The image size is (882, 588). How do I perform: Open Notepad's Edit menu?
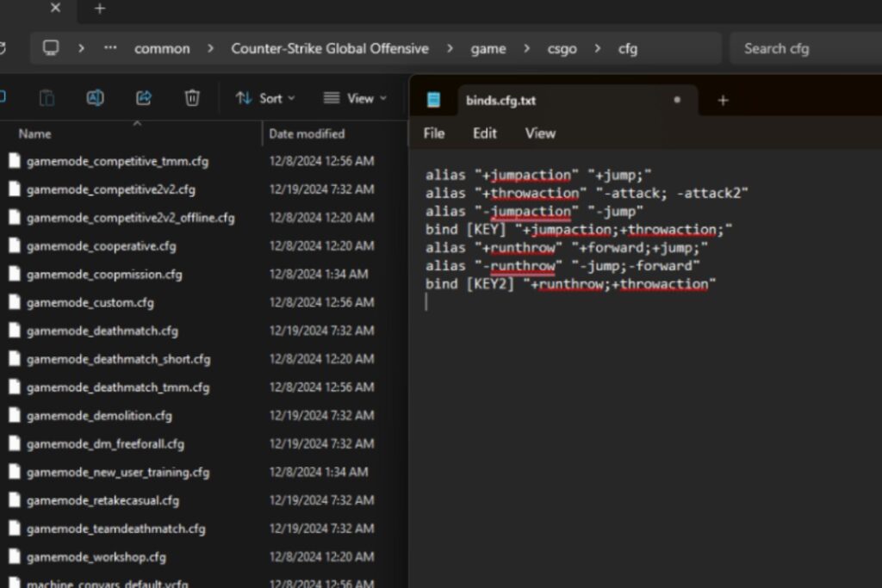pos(485,133)
